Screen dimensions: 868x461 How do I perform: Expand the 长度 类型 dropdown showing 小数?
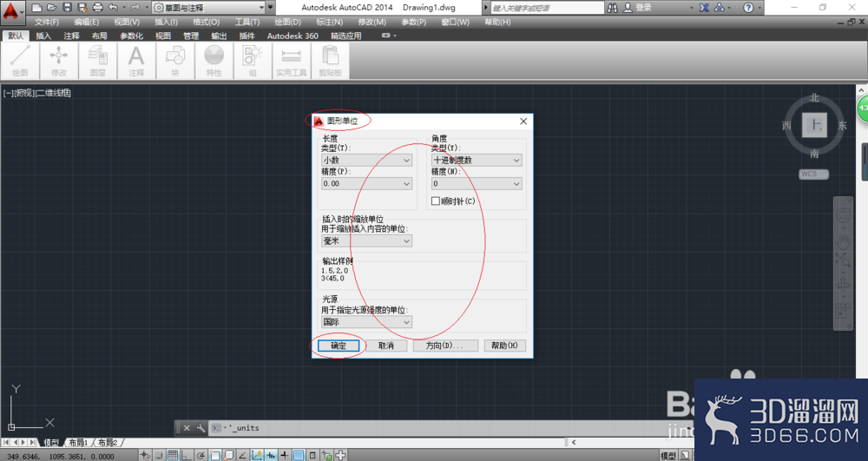366,160
